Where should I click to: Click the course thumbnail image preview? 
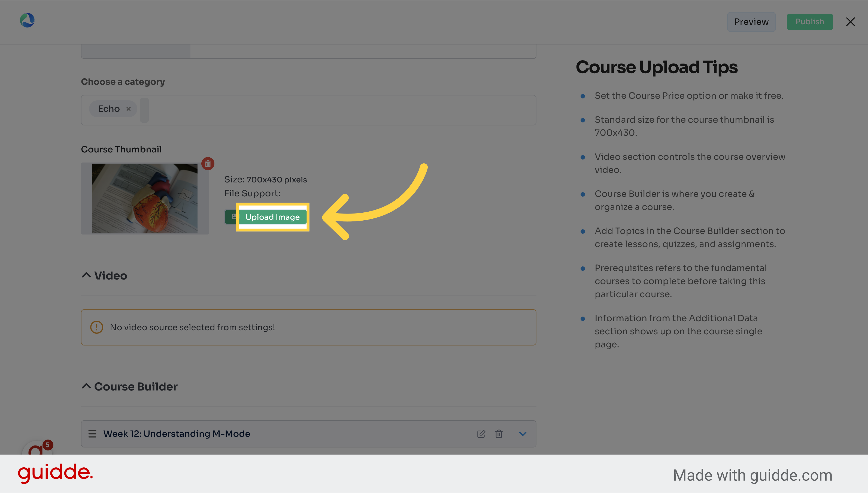[x=145, y=197]
